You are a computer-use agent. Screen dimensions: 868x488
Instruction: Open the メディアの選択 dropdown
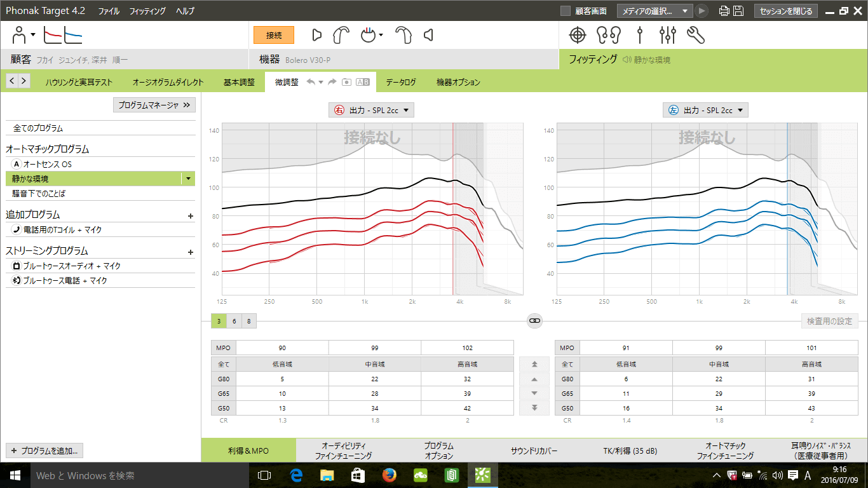point(654,11)
